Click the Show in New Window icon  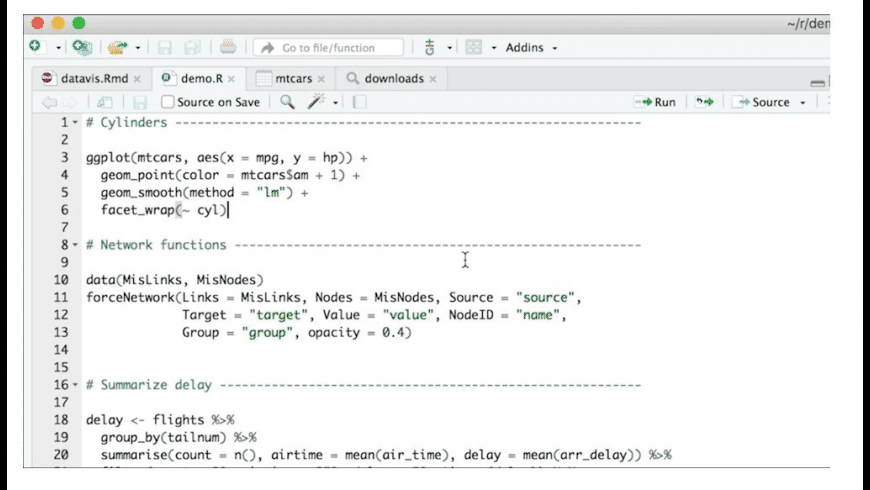(x=105, y=102)
